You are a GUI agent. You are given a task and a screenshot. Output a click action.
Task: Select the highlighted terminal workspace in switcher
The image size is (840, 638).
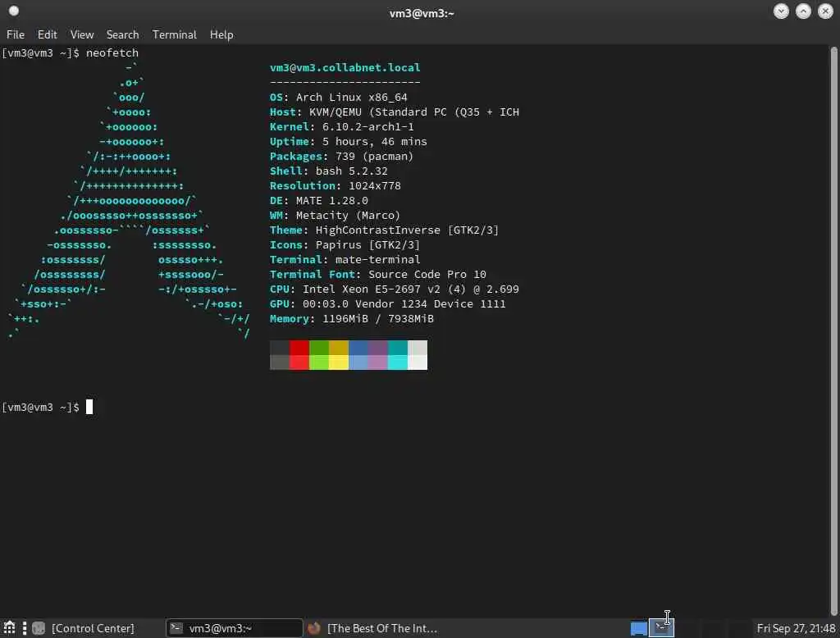661,628
